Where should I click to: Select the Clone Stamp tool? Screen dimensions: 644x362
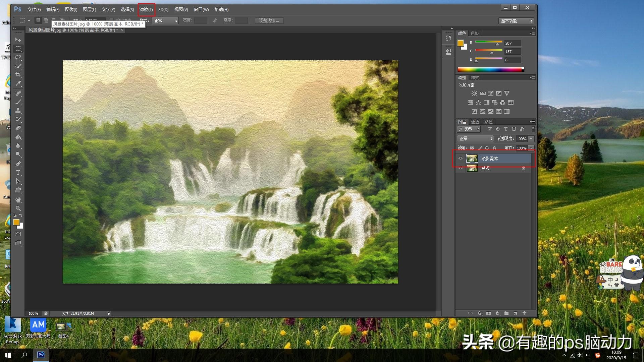pos(18,111)
